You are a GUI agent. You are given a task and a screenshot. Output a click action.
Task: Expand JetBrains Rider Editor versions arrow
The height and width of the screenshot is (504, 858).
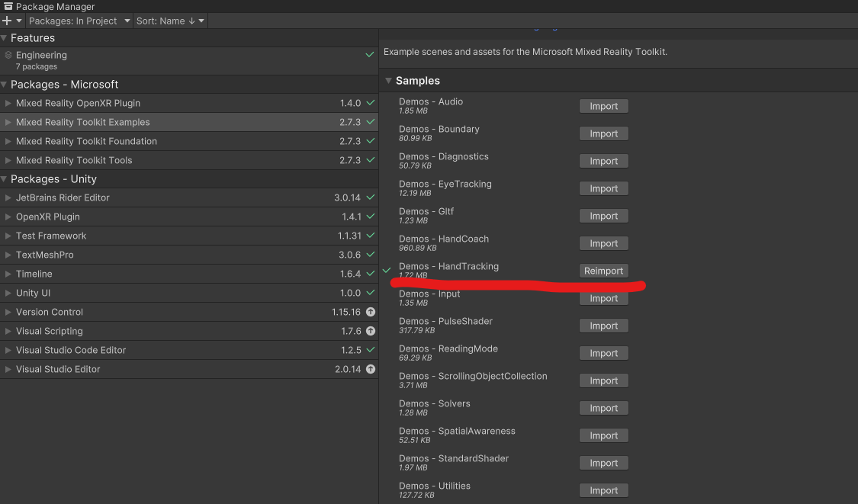[x=8, y=197]
